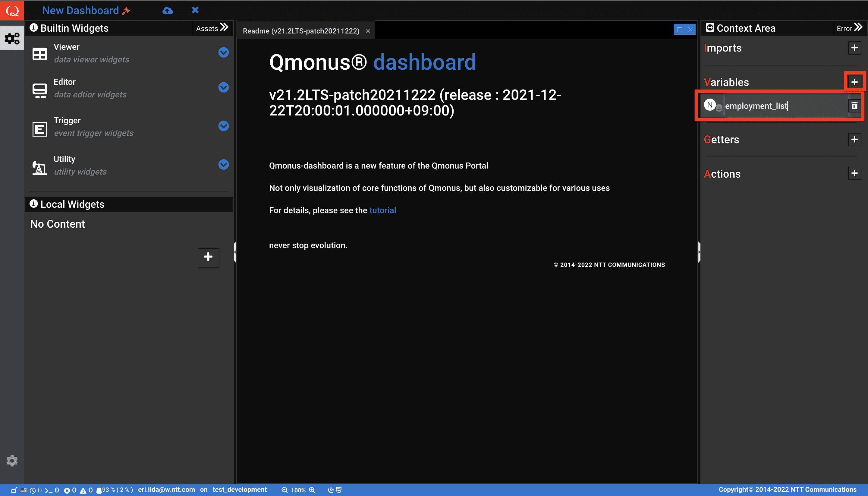Close the Readme panel with the blue X
Image resolution: width=868 pixels, height=496 pixels.
(x=690, y=30)
